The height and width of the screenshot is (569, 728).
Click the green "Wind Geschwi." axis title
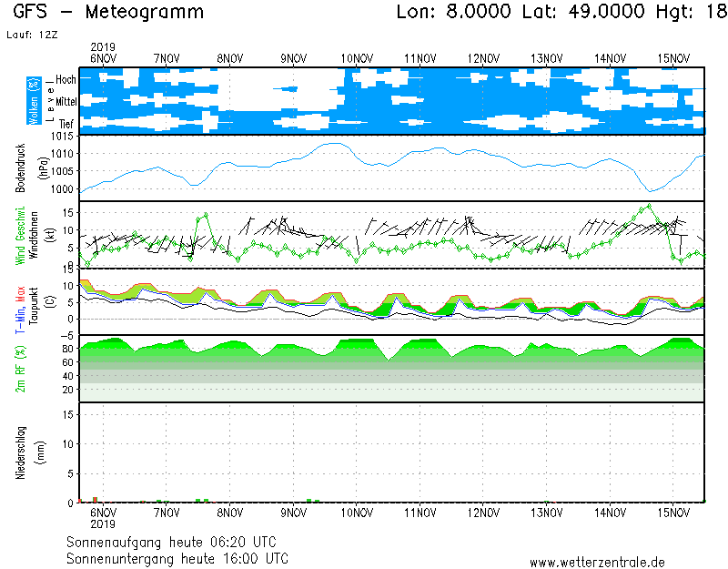20,236
